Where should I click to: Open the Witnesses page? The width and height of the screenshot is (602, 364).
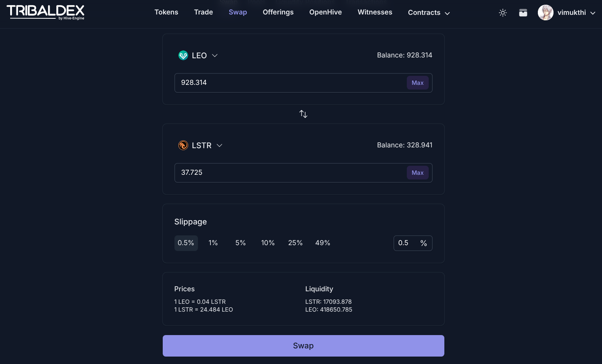click(x=375, y=12)
